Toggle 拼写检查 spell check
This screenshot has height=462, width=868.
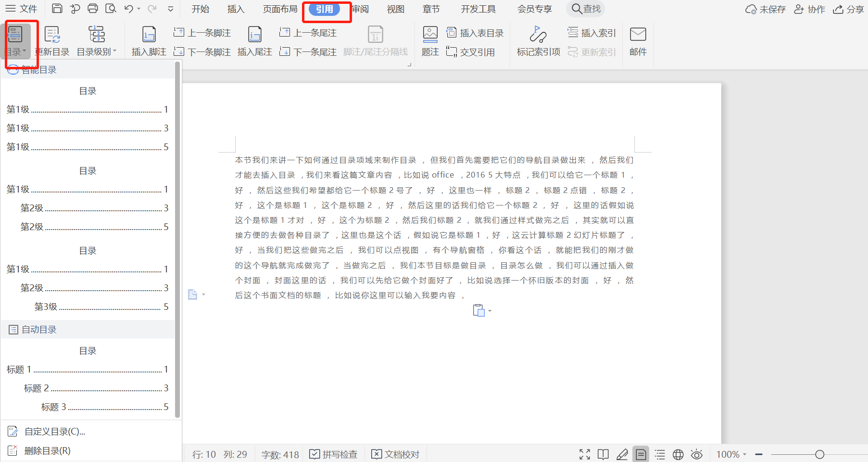(333, 454)
